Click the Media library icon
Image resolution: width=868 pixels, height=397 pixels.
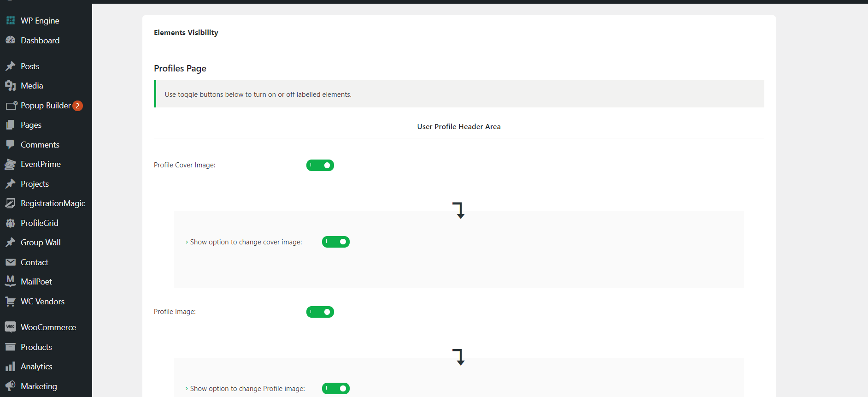(10, 86)
